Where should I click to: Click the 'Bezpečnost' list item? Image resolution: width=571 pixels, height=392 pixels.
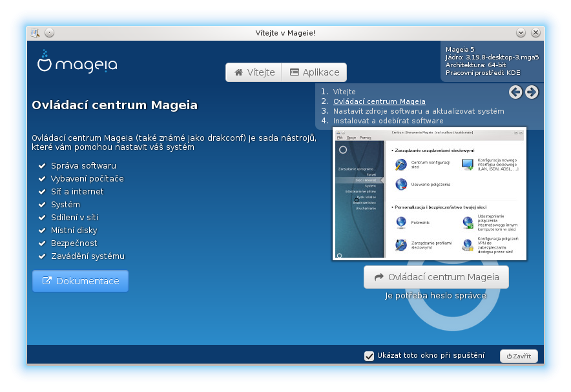(74, 243)
